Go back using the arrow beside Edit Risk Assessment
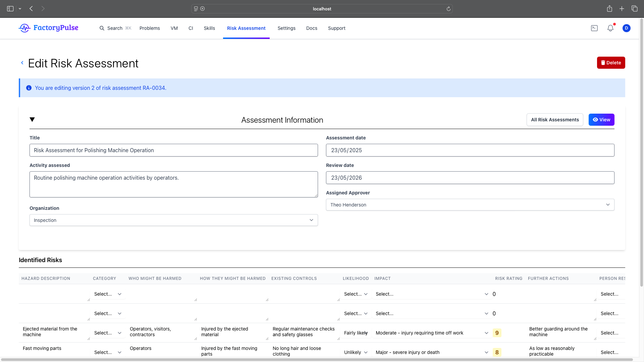 [x=22, y=63]
